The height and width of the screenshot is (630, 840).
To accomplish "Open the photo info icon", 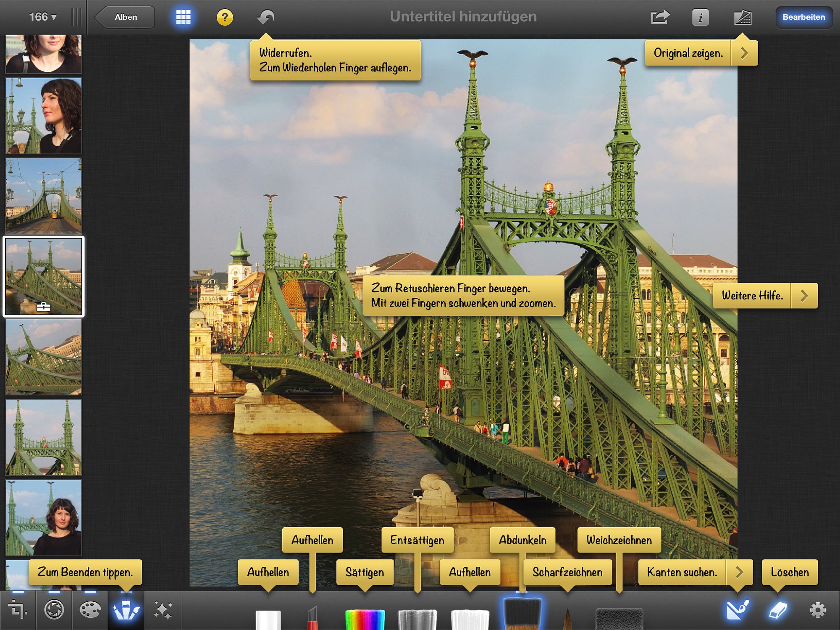I will pyautogui.click(x=700, y=17).
